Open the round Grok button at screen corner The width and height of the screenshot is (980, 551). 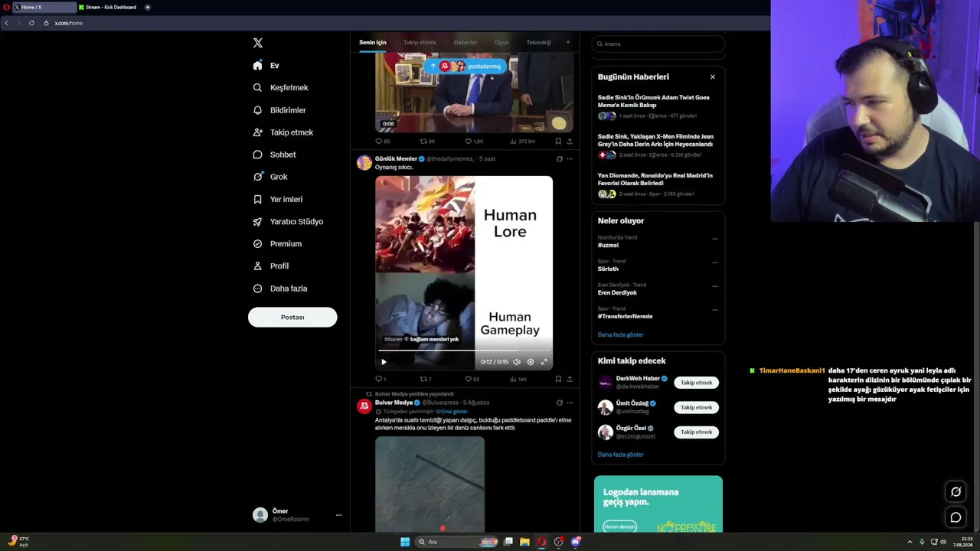pyautogui.click(x=955, y=491)
